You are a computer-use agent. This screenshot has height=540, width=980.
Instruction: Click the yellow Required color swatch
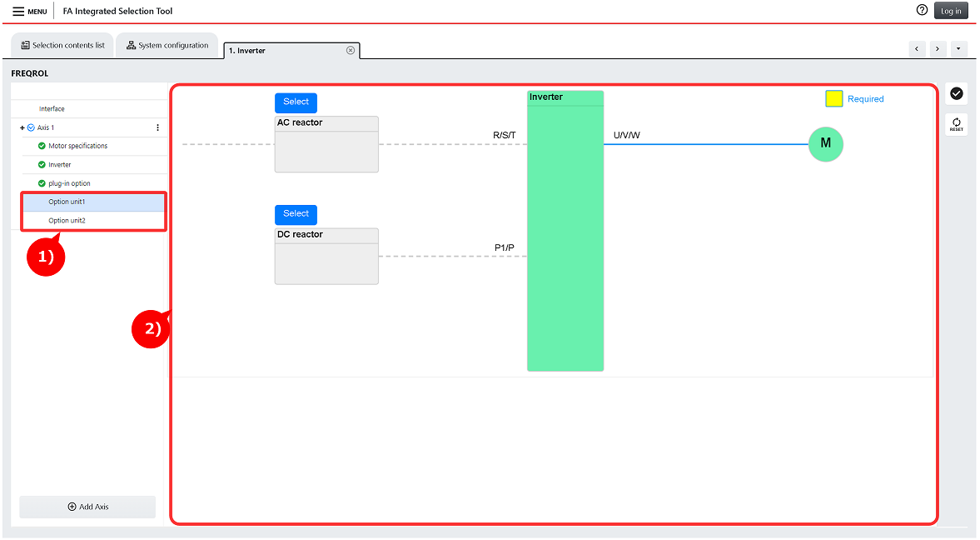point(833,99)
